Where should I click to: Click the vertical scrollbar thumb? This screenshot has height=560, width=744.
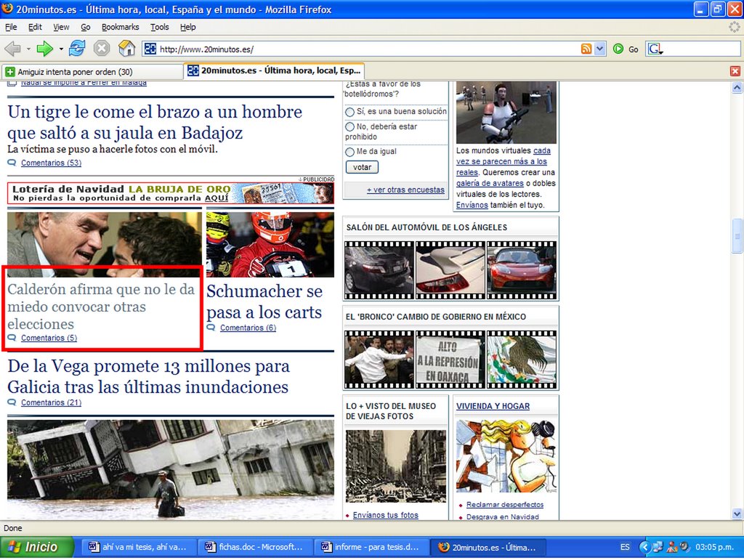(737, 235)
